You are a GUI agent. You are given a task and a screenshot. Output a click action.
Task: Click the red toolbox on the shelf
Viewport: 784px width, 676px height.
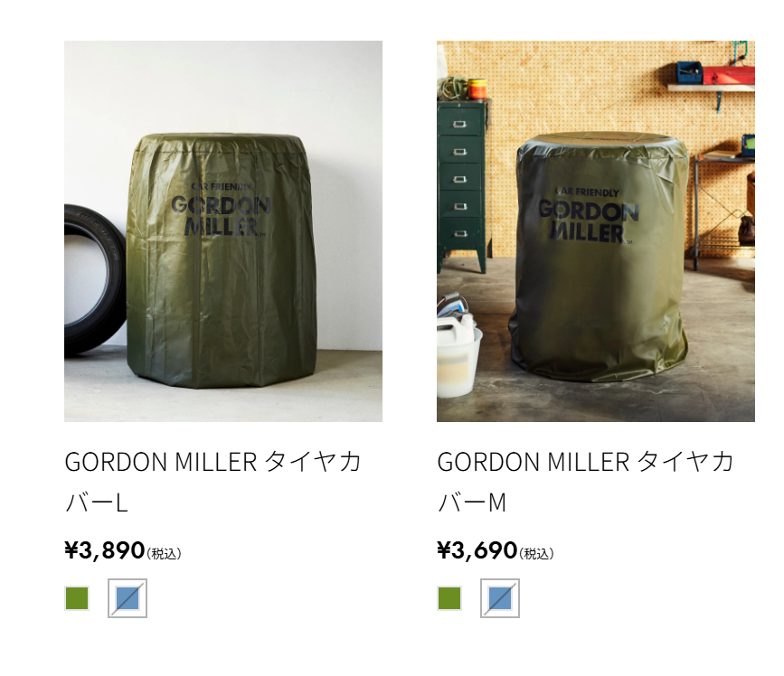729,74
